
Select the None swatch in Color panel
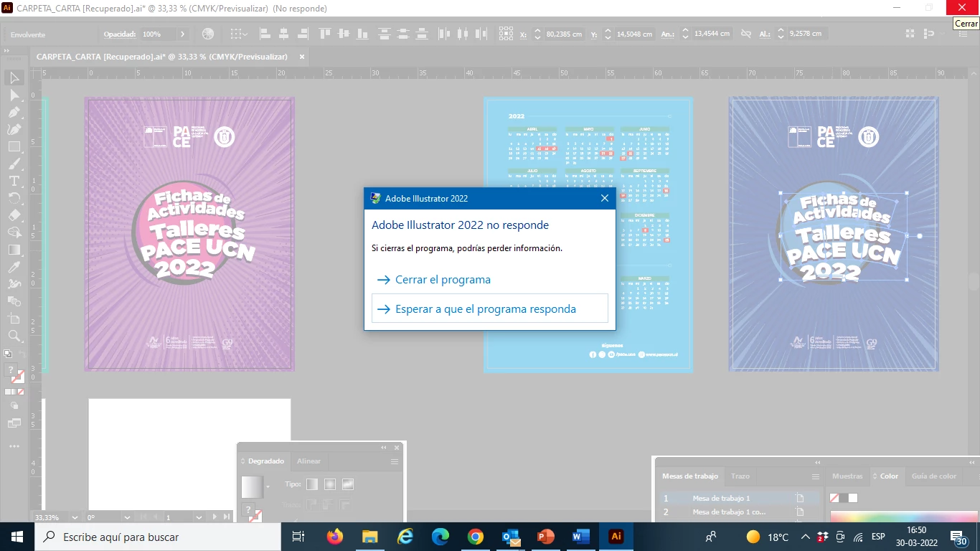point(834,498)
